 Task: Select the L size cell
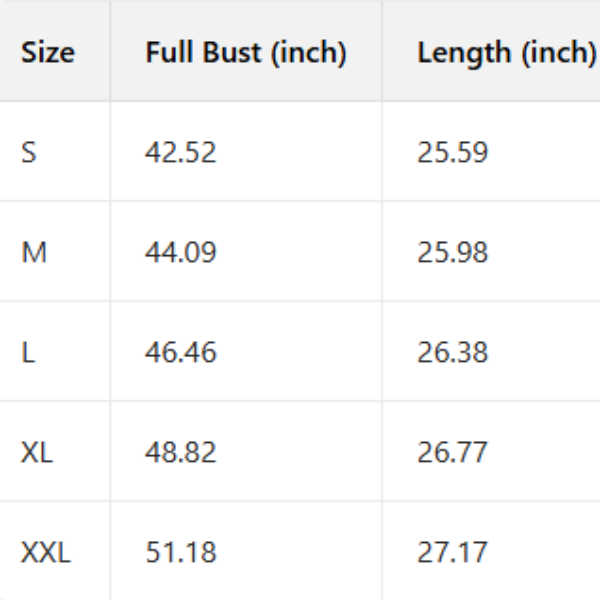(27, 353)
